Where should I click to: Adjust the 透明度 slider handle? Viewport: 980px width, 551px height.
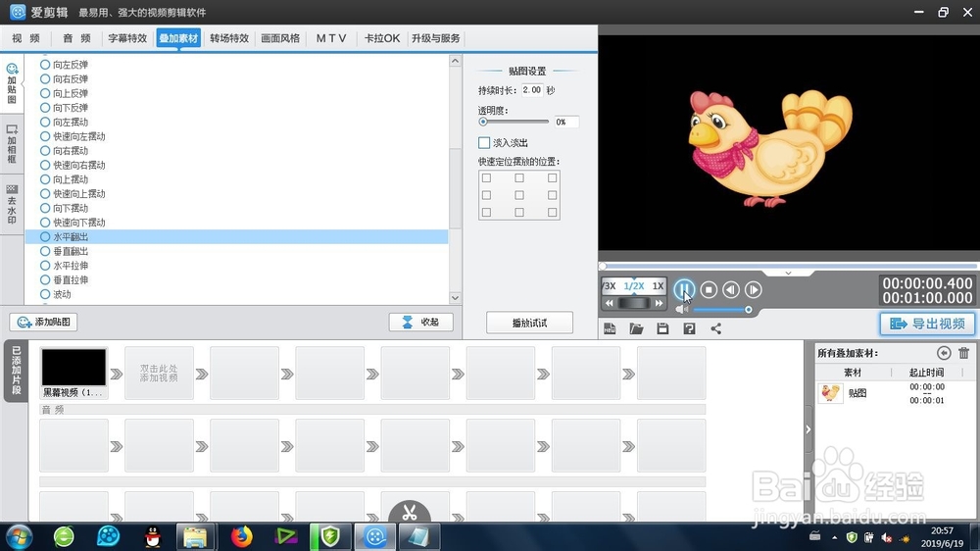click(x=483, y=122)
